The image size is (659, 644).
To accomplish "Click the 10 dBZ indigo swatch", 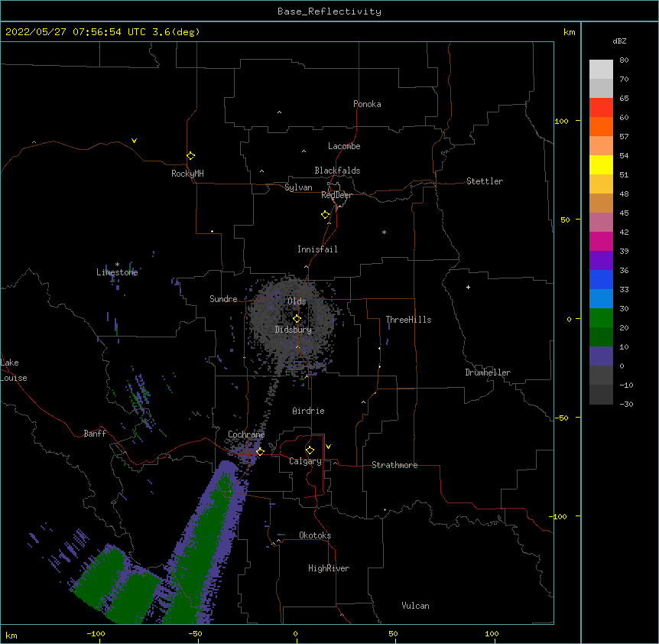I will pos(601,356).
